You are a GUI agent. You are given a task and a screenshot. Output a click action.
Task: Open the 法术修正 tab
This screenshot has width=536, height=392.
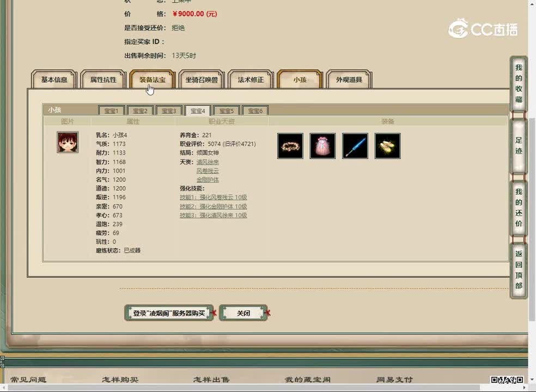(x=251, y=79)
